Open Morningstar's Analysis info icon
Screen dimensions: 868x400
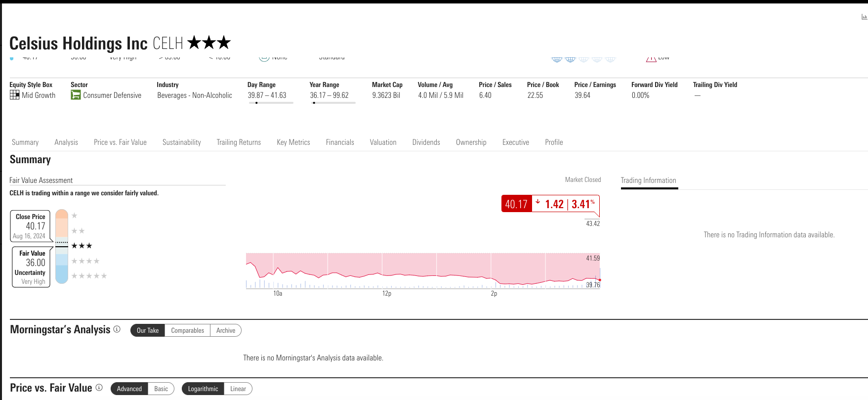(117, 329)
